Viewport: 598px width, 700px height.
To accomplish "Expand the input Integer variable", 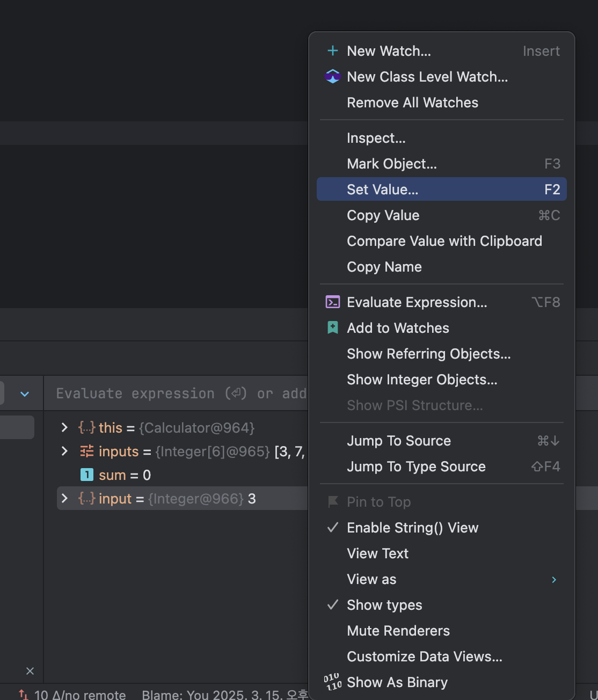I will coord(65,499).
